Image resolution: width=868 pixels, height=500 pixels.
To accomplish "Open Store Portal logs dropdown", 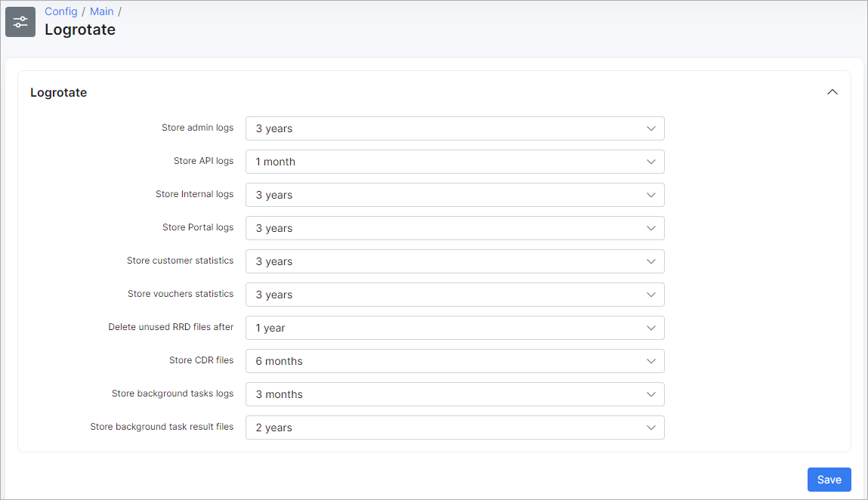I will pos(455,228).
